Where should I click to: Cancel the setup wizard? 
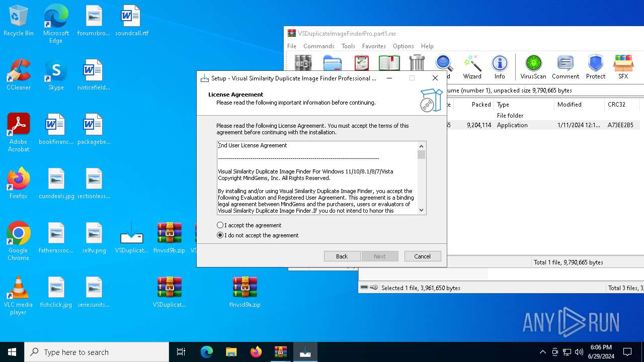click(423, 256)
